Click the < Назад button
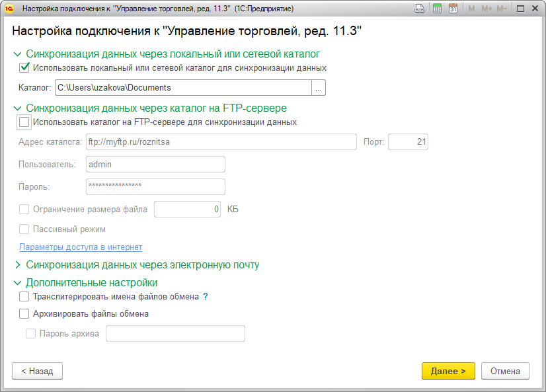546x392 pixels. (37, 371)
